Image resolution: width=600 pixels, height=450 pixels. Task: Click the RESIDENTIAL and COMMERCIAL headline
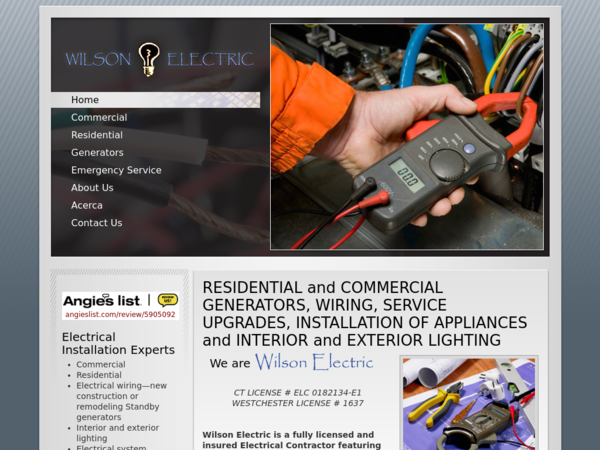click(365, 314)
